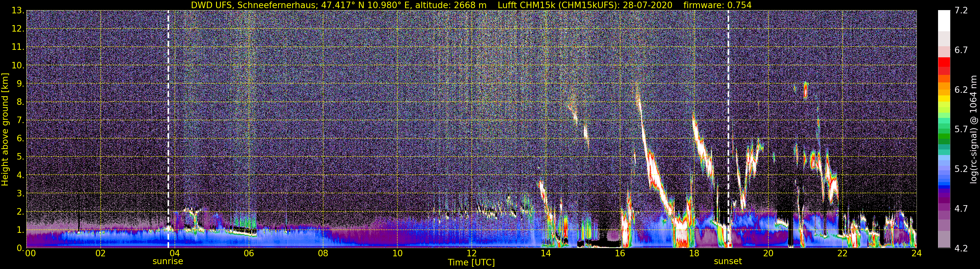Click the "14" time axis tick label
The height and width of the screenshot is (269, 980).
pyautogui.click(x=545, y=253)
